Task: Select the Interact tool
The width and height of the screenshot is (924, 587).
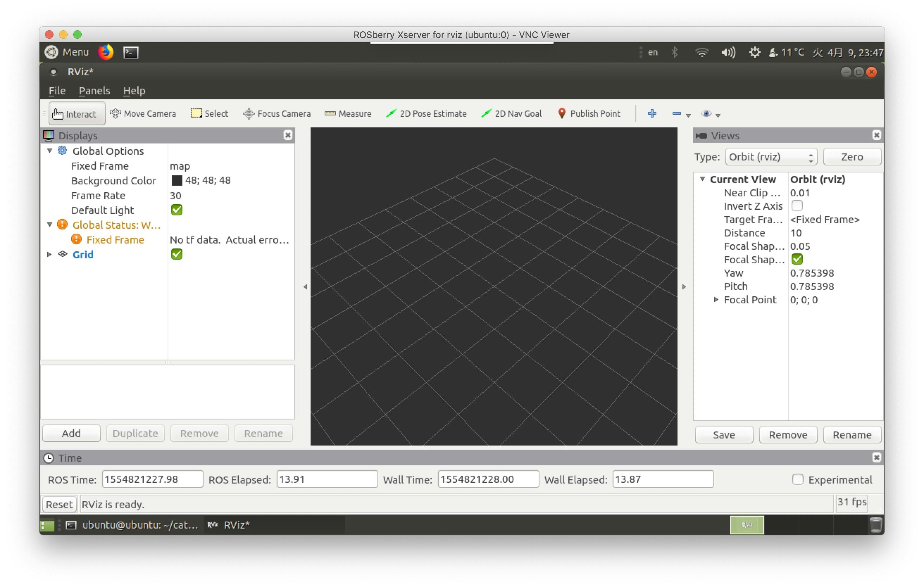Action: click(x=76, y=113)
